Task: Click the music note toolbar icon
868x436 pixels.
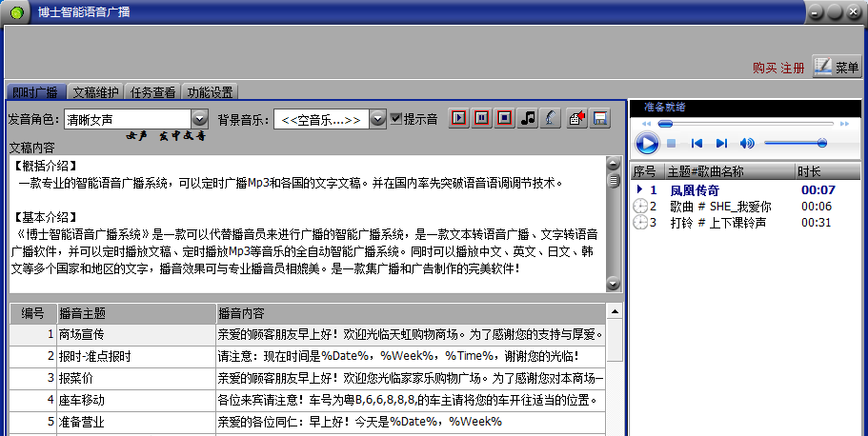Action: point(528,118)
